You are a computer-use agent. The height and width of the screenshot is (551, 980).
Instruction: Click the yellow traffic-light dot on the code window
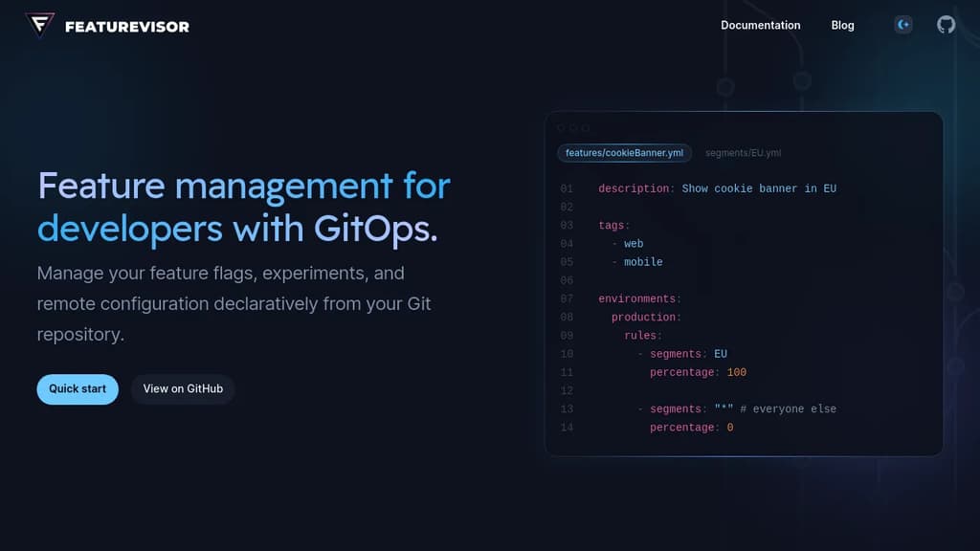575,125
